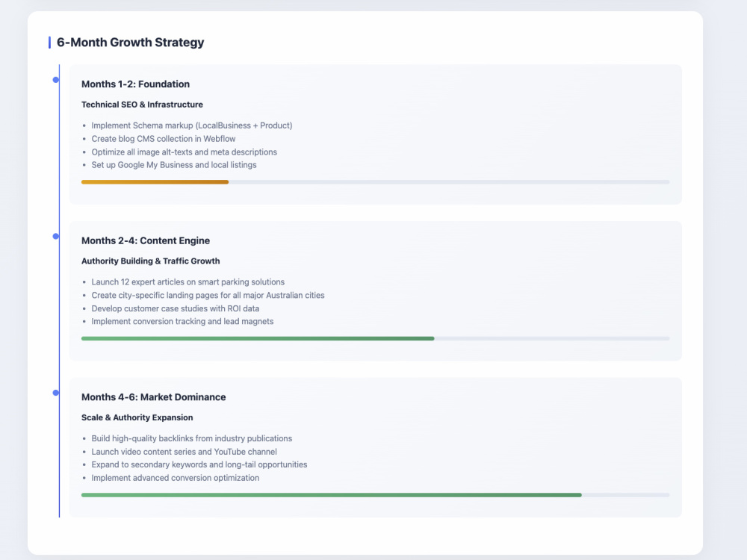
Task: Click 'Develop customer case studies' bullet item
Action: click(x=176, y=308)
